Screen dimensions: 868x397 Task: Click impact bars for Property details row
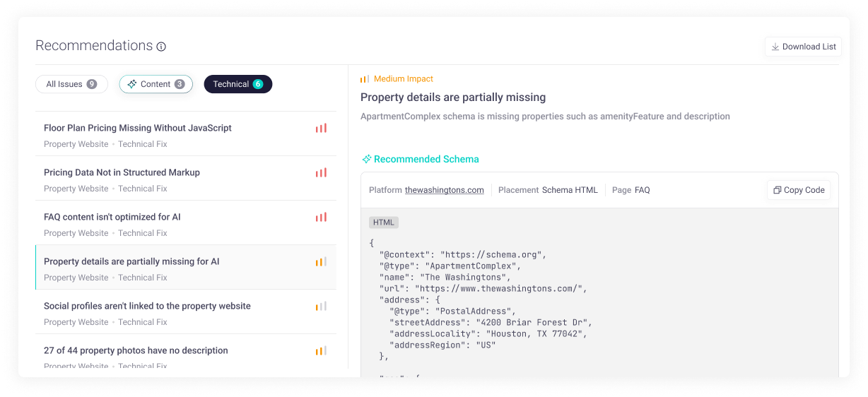pos(322,262)
